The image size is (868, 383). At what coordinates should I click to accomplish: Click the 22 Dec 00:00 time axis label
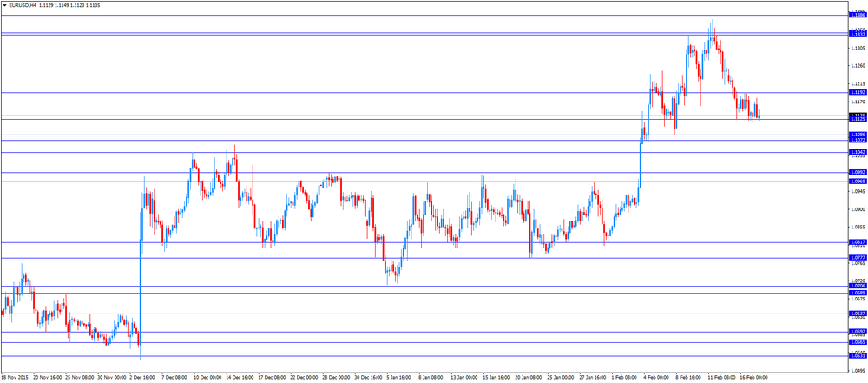303,378
